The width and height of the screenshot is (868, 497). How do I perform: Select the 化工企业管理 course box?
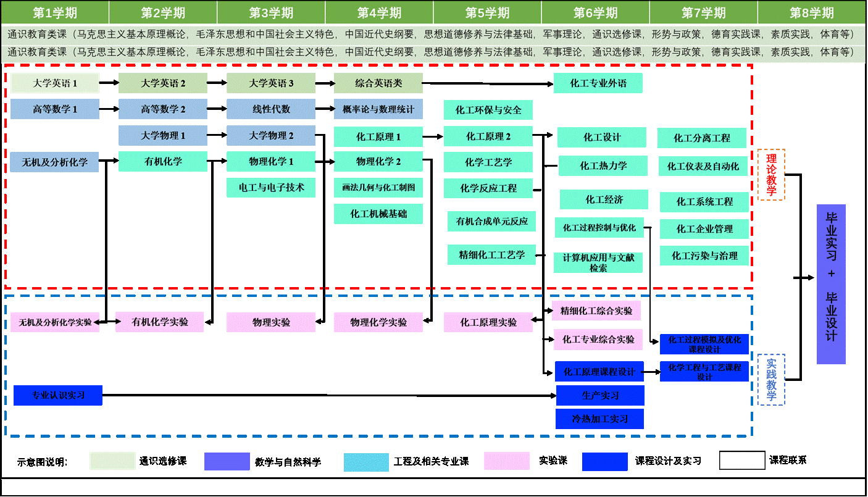tap(704, 229)
